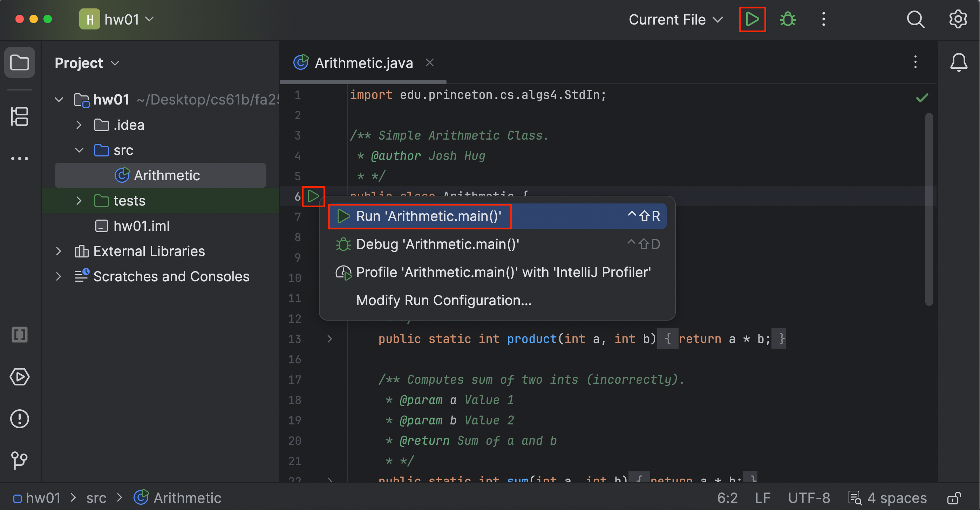This screenshot has width=980, height=510.
Task: Toggle read-only lock icon in status bar
Action: pyautogui.click(x=954, y=498)
